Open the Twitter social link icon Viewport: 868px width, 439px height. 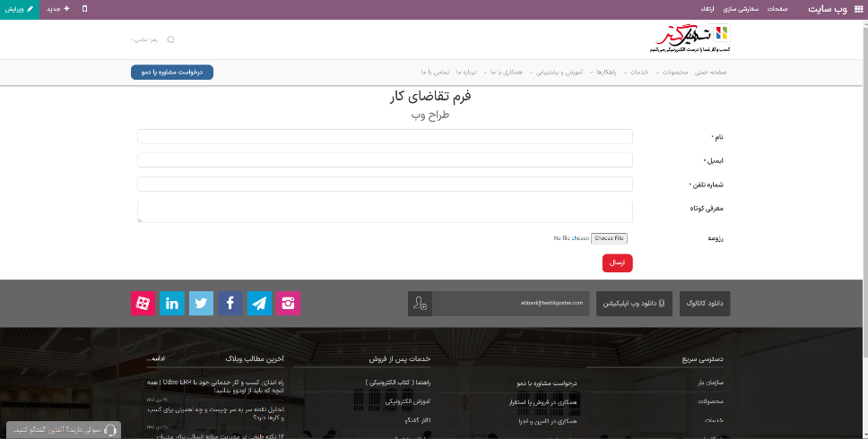201,303
